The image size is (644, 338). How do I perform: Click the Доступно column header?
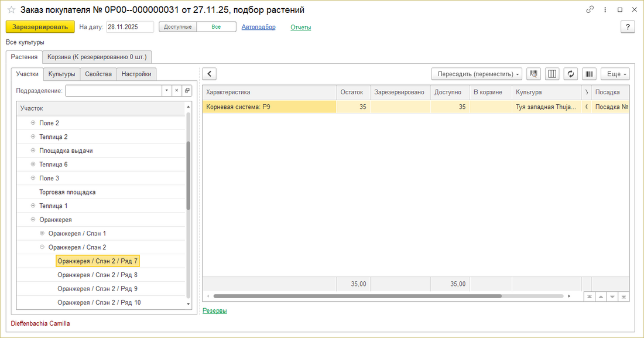point(450,92)
